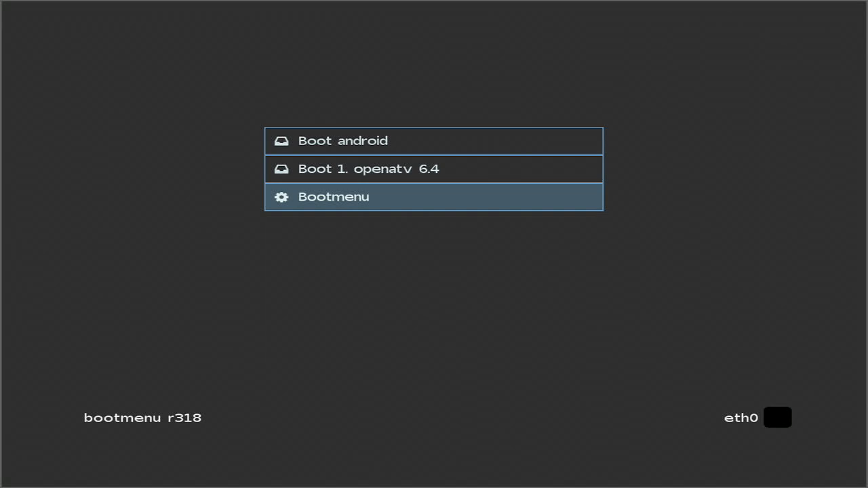The width and height of the screenshot is (868, 488).
Task: Click the drive icon beside Boot android
Action: 281,141
